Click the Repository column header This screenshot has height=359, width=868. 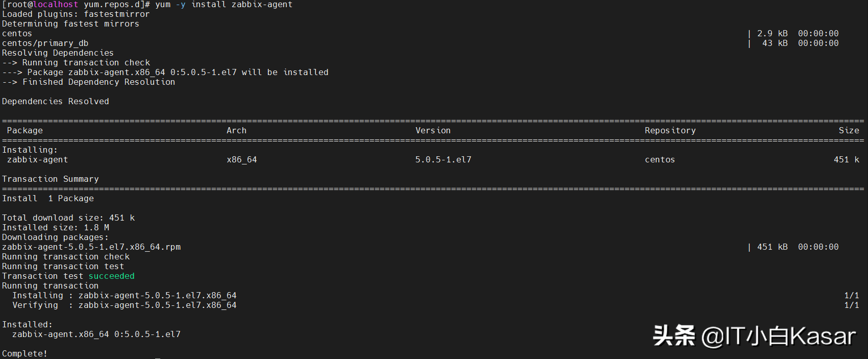pyautogui.click(x=670, y=131)
